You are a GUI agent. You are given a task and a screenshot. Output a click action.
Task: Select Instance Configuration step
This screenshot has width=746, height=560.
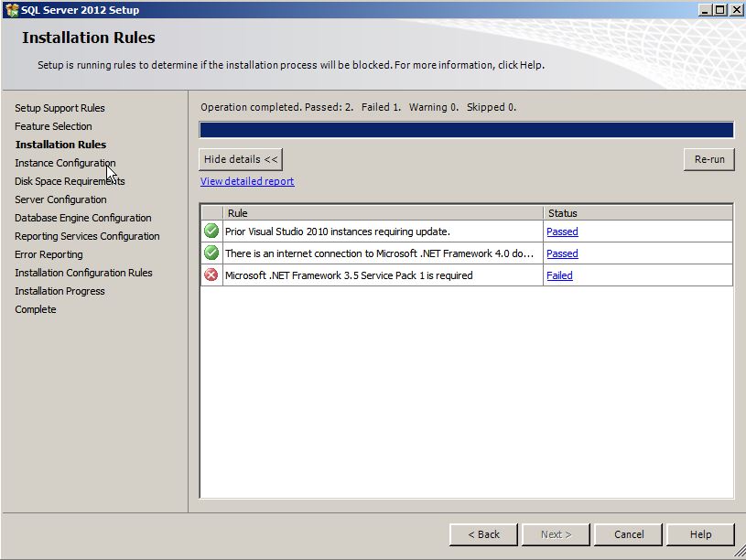point(65,163)
